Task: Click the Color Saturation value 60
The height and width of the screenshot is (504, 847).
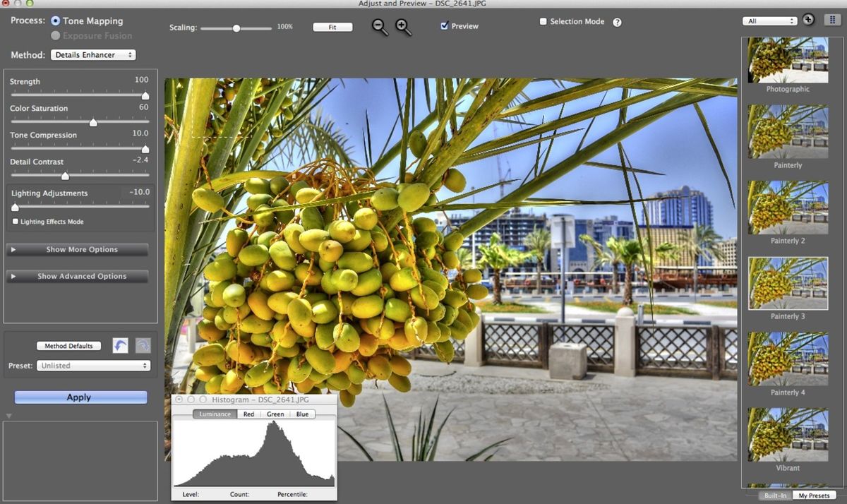Action: pos(144,107)
